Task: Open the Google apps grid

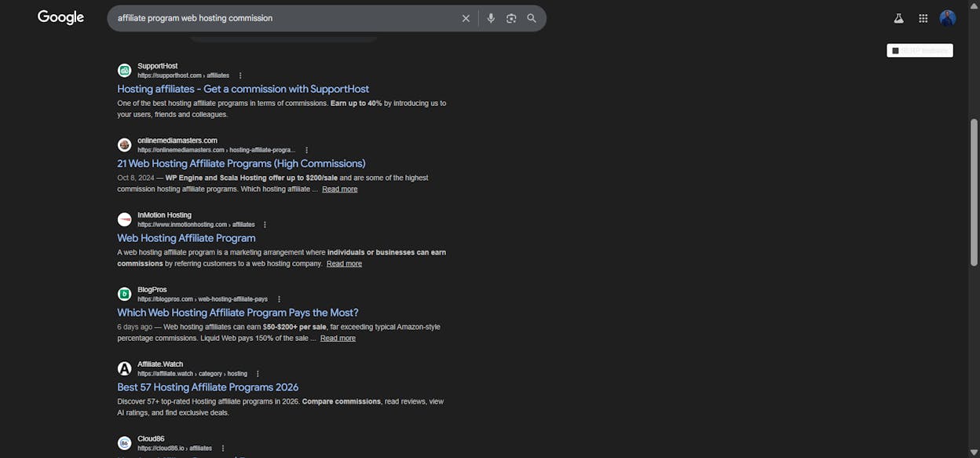Action: click(x=923, y=18)
